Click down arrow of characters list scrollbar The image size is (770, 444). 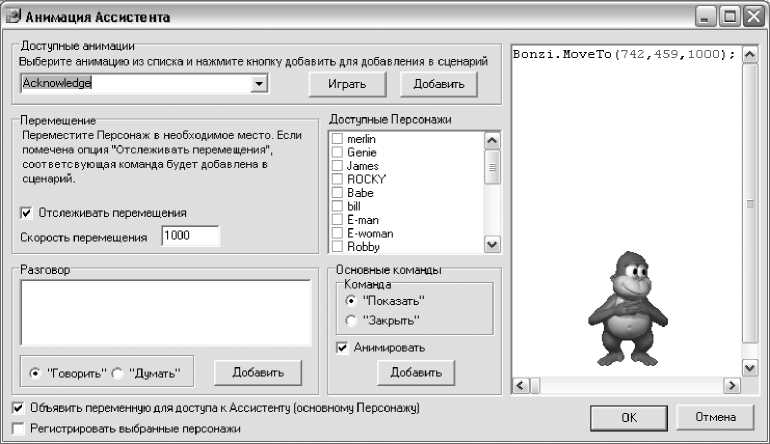coord(492,244)
